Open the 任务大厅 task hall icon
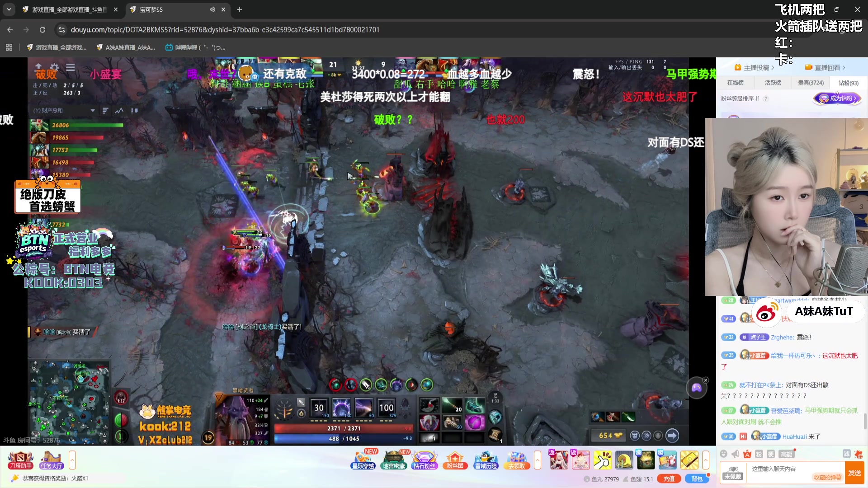The width and height of the screenshot is (868, 488). [x=51, y=460]
